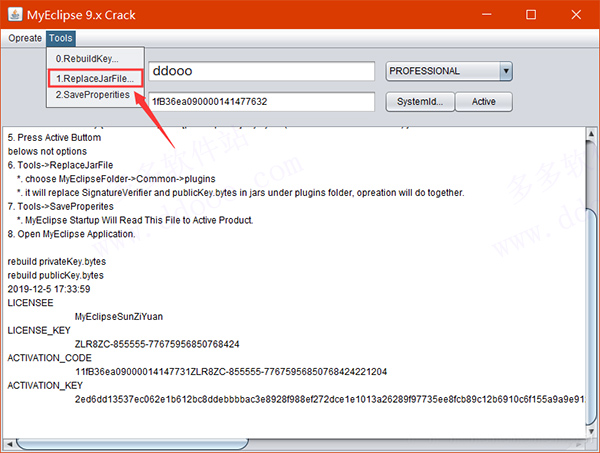Click the LICENSE_KEY label

[x=39, y=331]
